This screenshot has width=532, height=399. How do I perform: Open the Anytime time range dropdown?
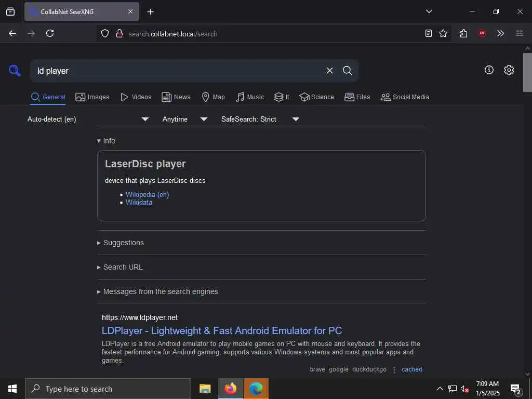[x=185, y=119]
